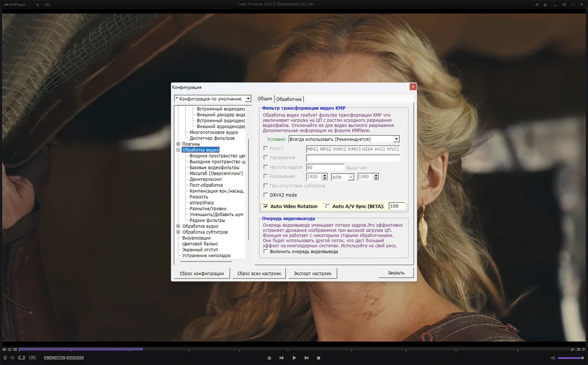Close the Конфигурация dialog with red X
588x365 pixels.
tap(413, 87)
